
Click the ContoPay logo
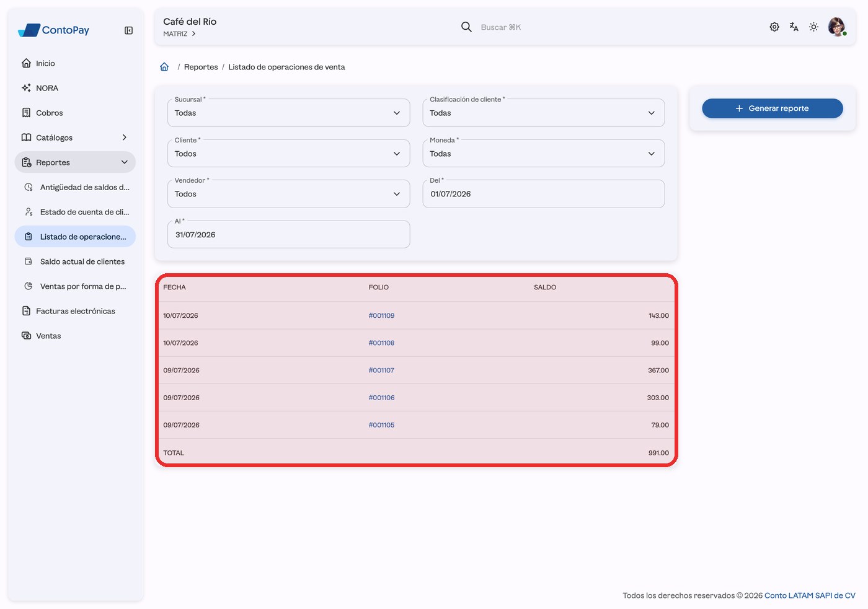(54, 30)
